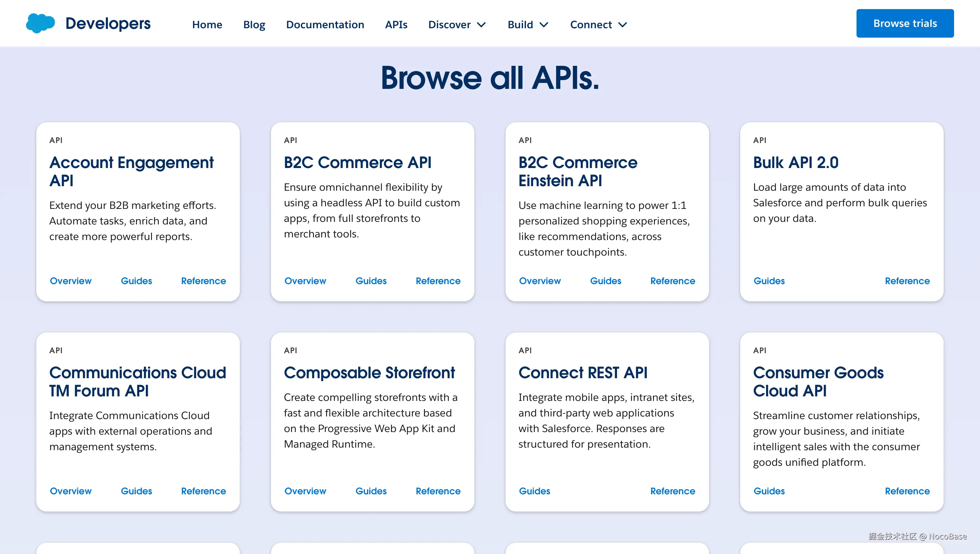Click Guides under Composable Storefront

tap(371, 491)
